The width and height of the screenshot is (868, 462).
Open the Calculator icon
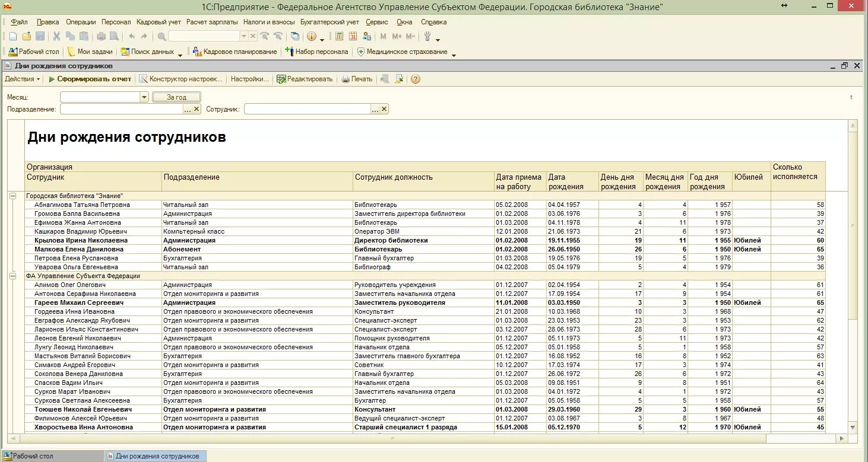(x=340, y=36)
